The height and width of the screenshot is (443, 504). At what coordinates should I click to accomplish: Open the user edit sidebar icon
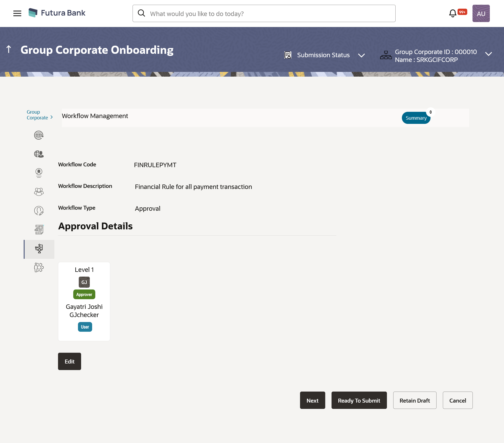39,211
